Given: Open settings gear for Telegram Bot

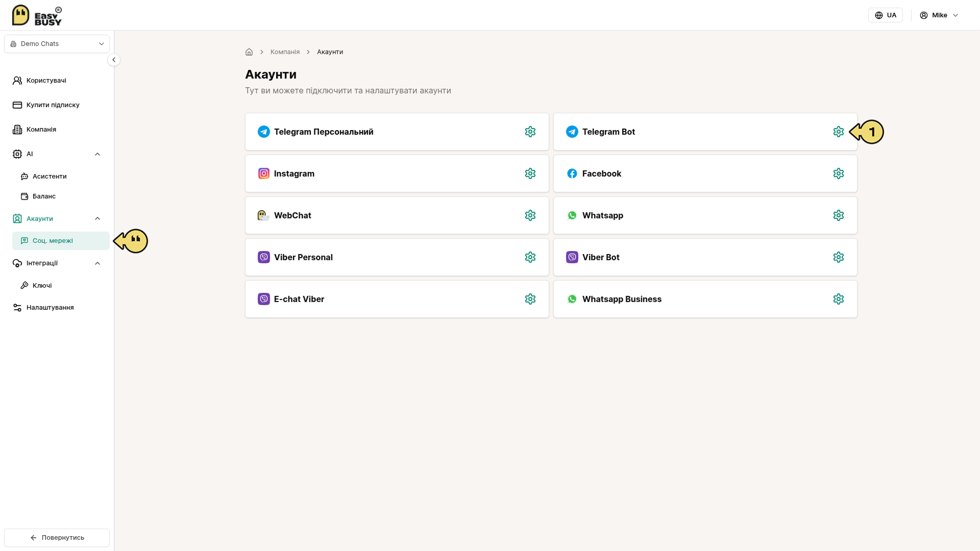Looking at the screenshot, I should click(839, 132).
